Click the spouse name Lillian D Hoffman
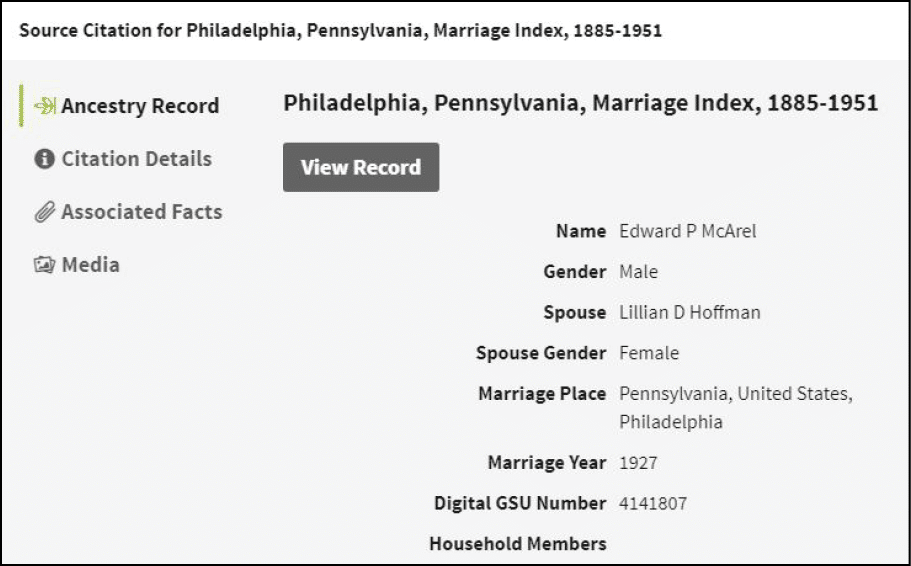Screen dimensions: 911x566 [689, 312]
